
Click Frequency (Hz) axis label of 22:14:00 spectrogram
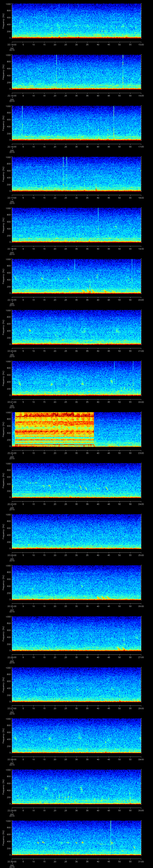click(4, 21)
